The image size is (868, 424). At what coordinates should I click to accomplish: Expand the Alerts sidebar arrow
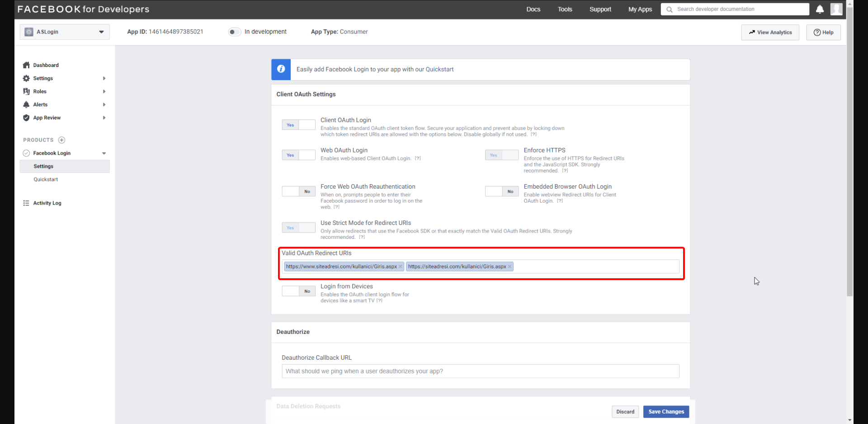(104, 105)
